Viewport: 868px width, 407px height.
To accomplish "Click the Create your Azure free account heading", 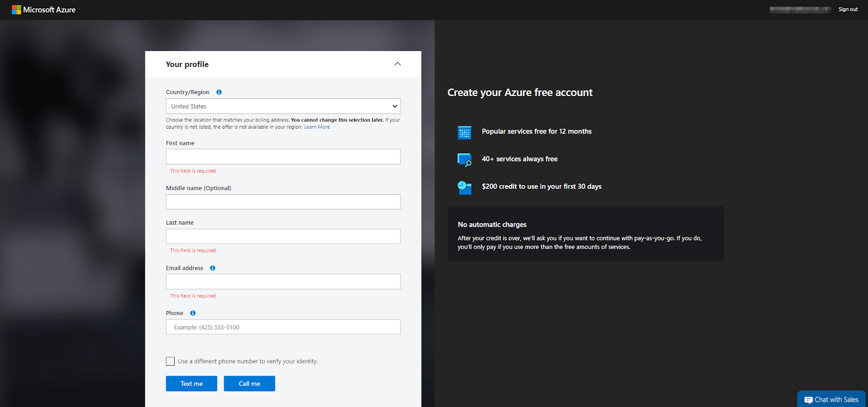I will pyautogui.click(x=520, y=93).
